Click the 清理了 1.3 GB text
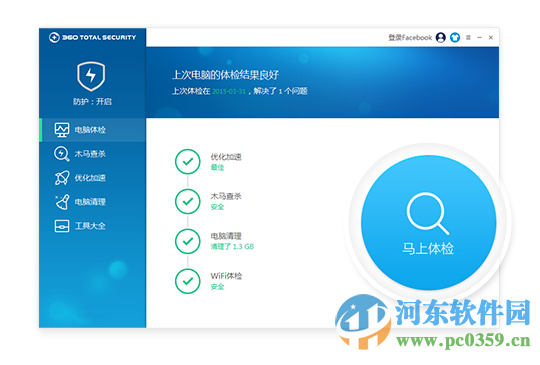 click(x=232, y=247)
